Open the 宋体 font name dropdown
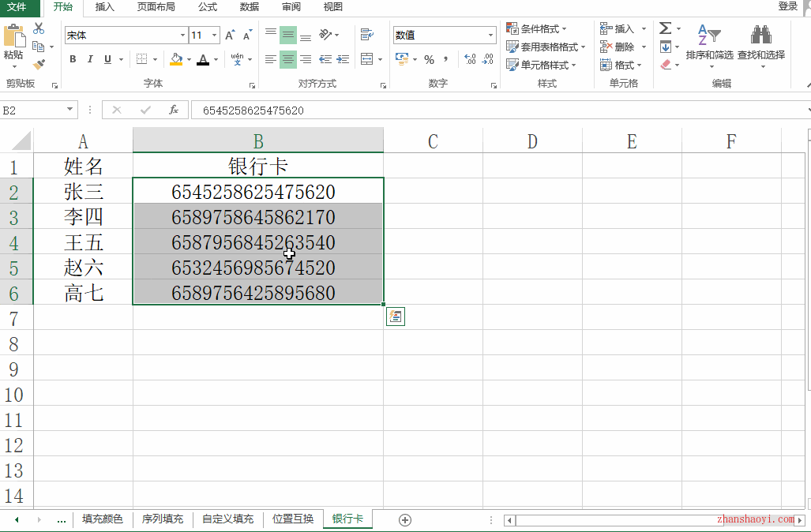Viewport: 811px width, 532px height. click(182, 36)
